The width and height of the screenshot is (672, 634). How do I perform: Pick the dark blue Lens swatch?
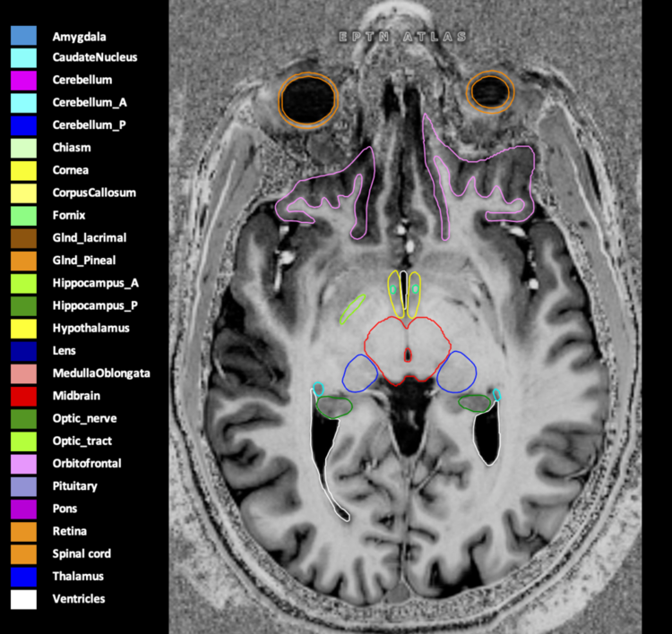click(23, 351)
